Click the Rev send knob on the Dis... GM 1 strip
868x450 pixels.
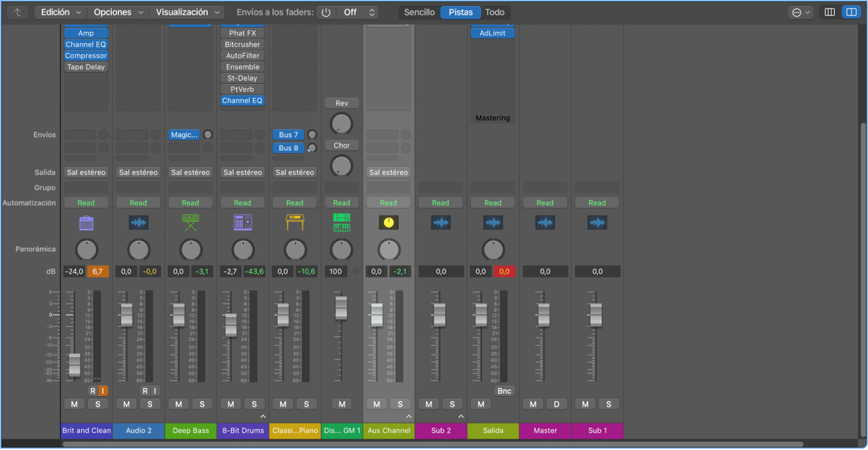pos(341,123)
